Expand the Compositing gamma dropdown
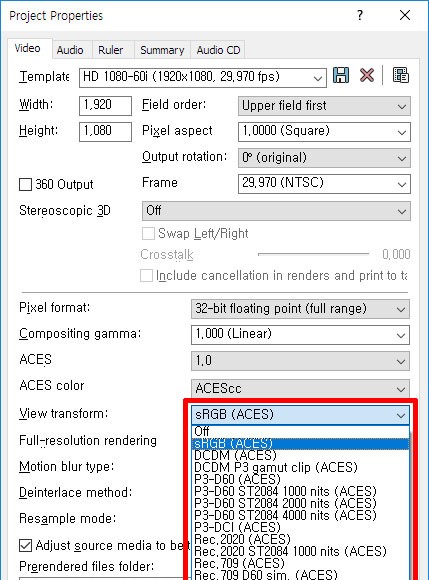Image resolution: width=429 pixels, height=580 pixels. coord(300,335)
